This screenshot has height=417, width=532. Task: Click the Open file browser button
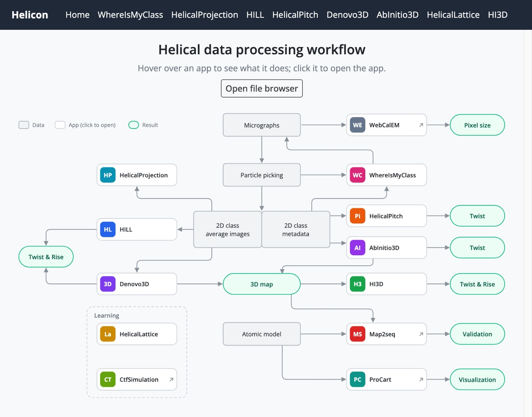pos(262,88)
